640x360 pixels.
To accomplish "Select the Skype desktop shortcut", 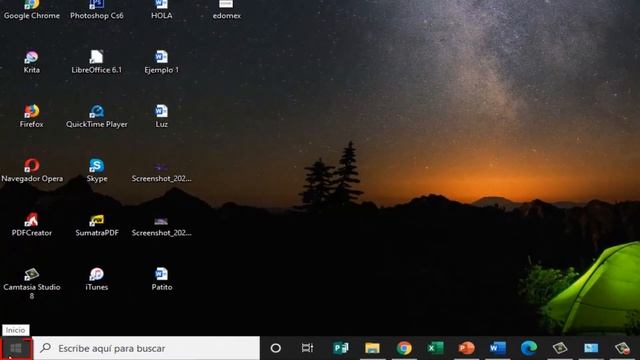I will coord(97,171).
